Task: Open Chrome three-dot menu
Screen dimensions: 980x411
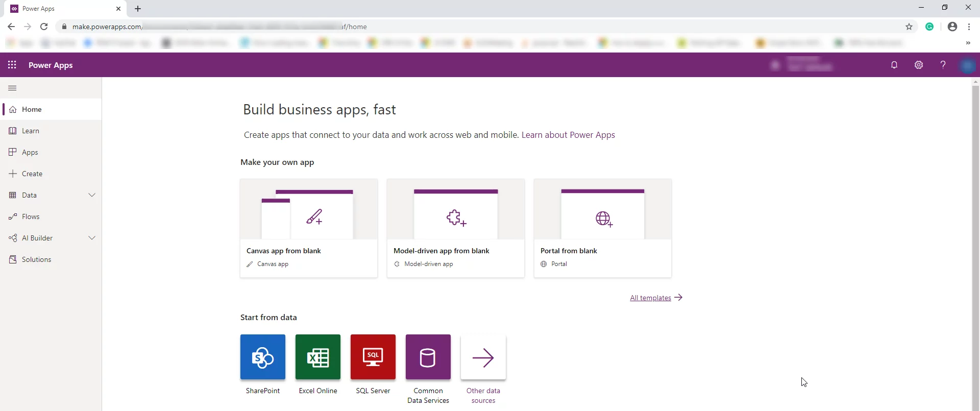Action: pos(969,27)
